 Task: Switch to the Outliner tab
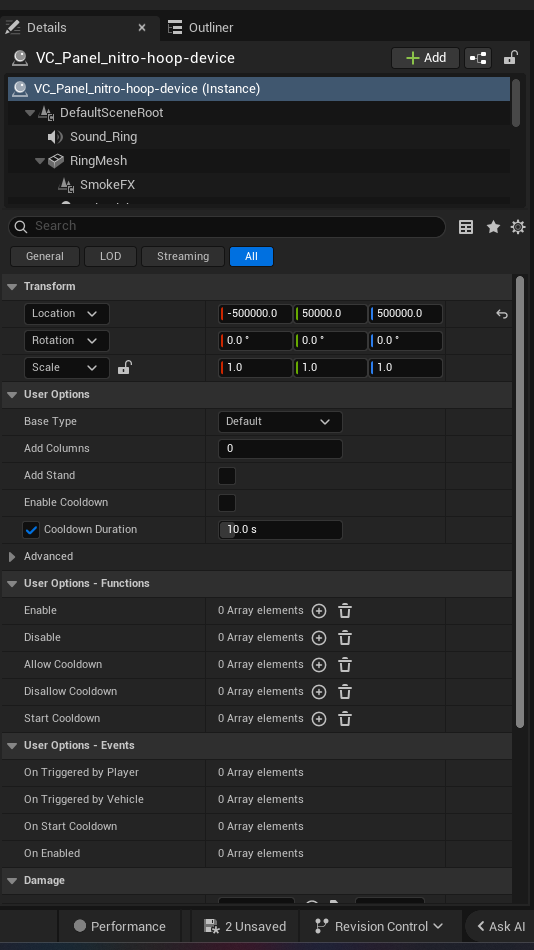tap(201, 27)
